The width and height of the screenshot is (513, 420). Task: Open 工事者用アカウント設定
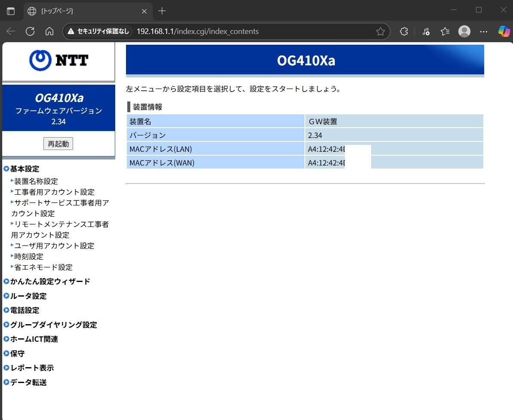pyautogui.click(x=54, y=192)
